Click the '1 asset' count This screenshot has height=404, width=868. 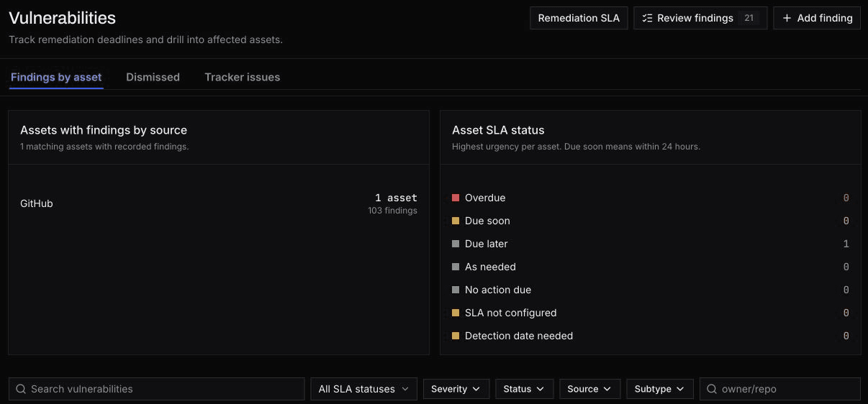(396, 198)
